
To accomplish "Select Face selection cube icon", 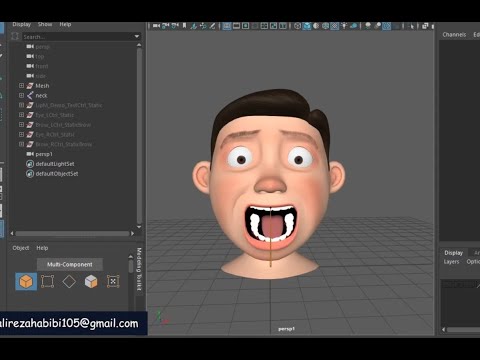I will tap(91, 282).
